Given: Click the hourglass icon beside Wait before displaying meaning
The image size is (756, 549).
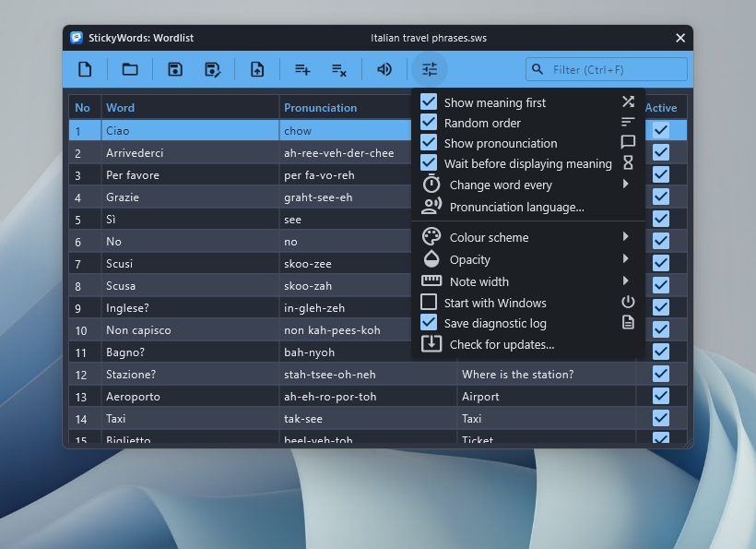Looking at the screenshot, I should coord(628,162).
